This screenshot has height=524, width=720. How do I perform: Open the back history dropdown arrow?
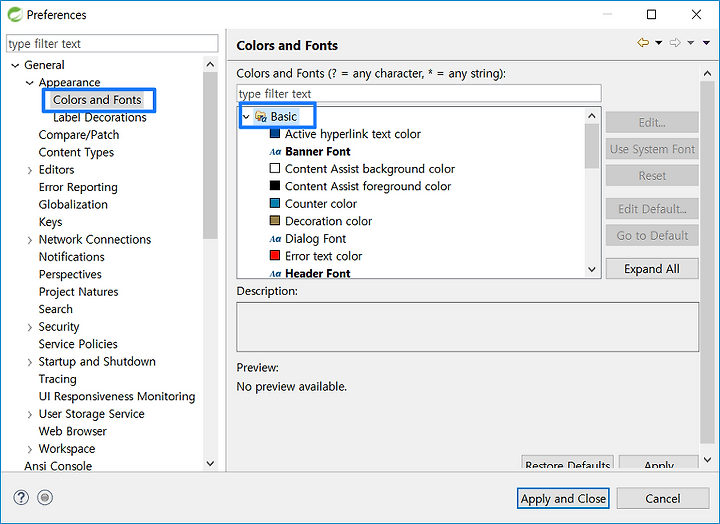coord(658,43)
